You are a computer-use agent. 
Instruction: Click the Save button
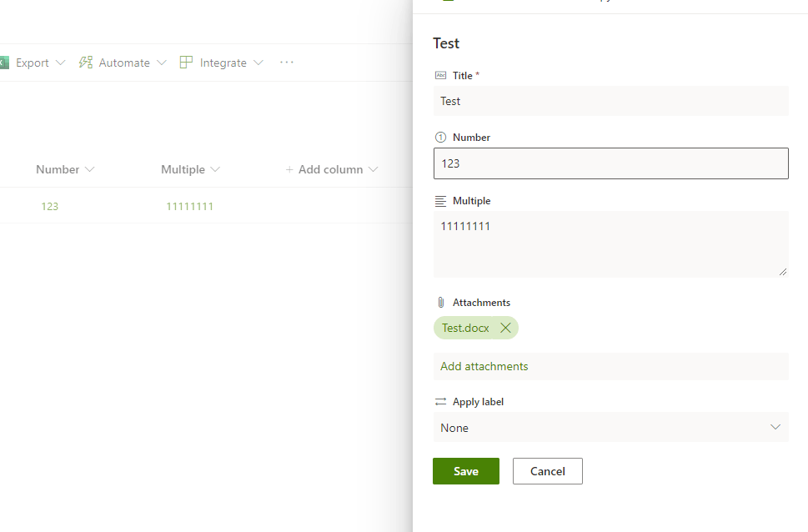pyautogui.click(x=465, y=471)
